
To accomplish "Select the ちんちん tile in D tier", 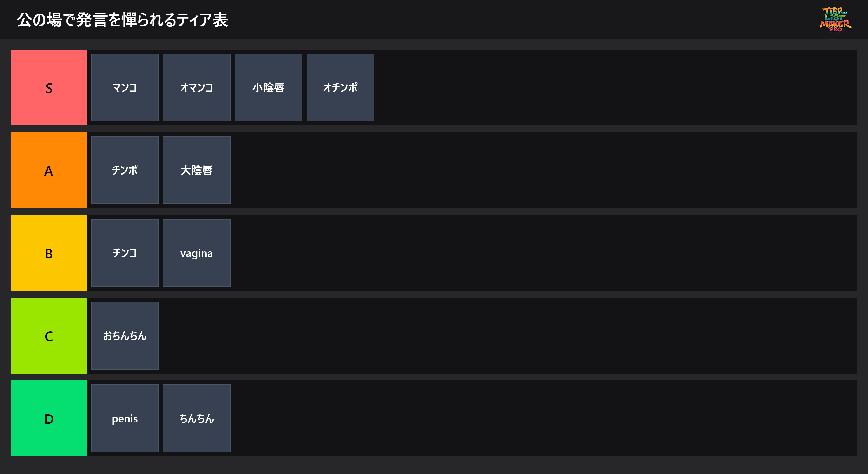I will click(196, 418).
